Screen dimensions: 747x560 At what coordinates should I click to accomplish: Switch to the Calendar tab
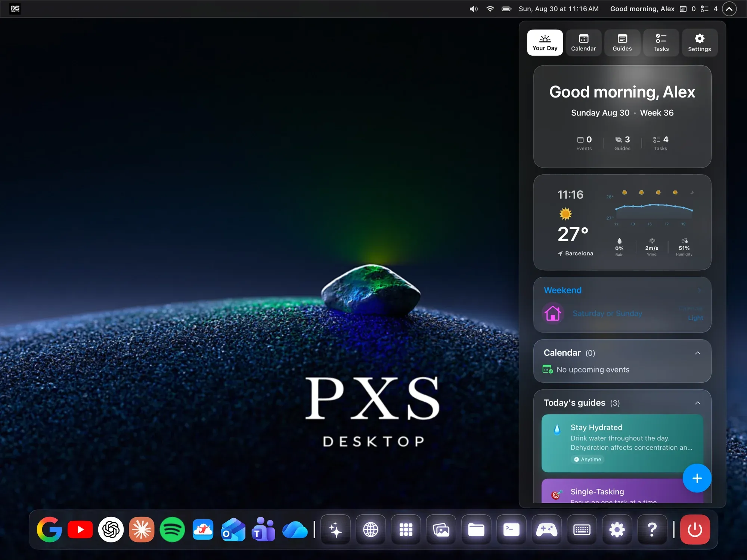click(583, 43)
